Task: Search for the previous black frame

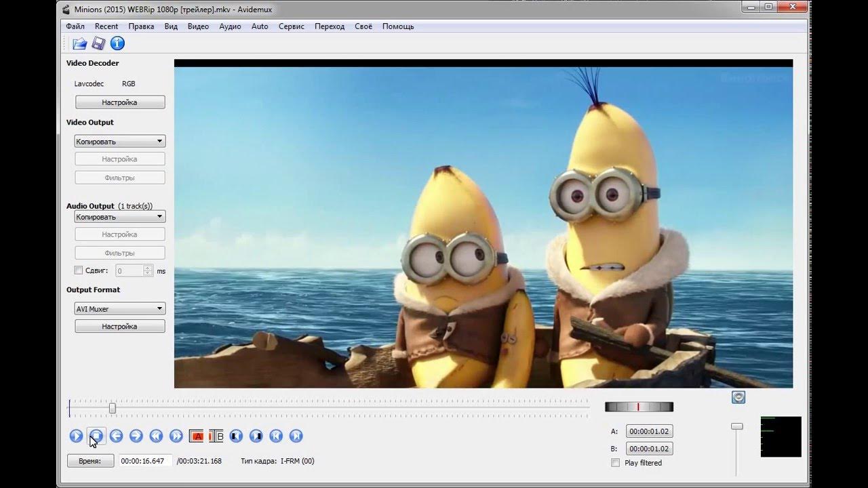Action: 236,436
